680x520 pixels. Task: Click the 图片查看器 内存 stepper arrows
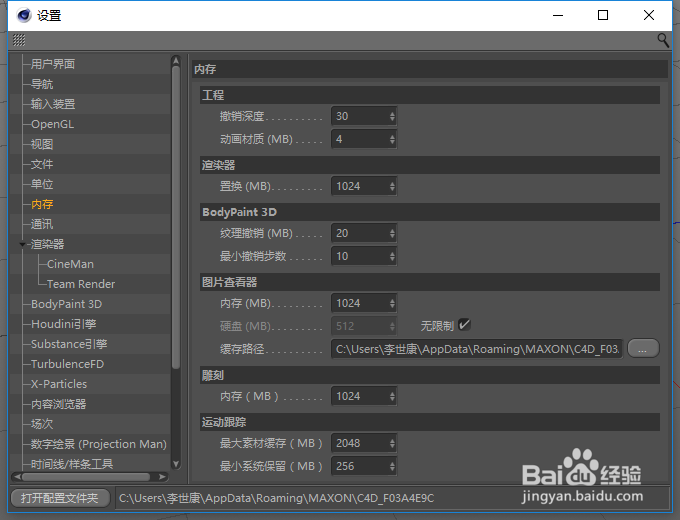tap(392, 303)
